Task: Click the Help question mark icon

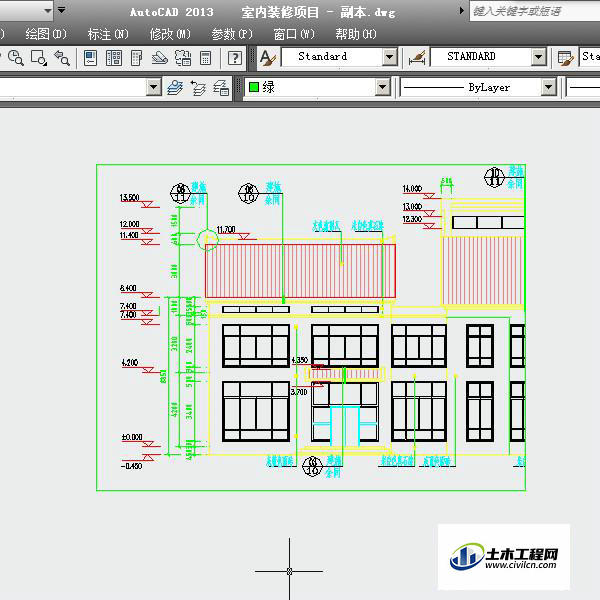Action: 235,58
